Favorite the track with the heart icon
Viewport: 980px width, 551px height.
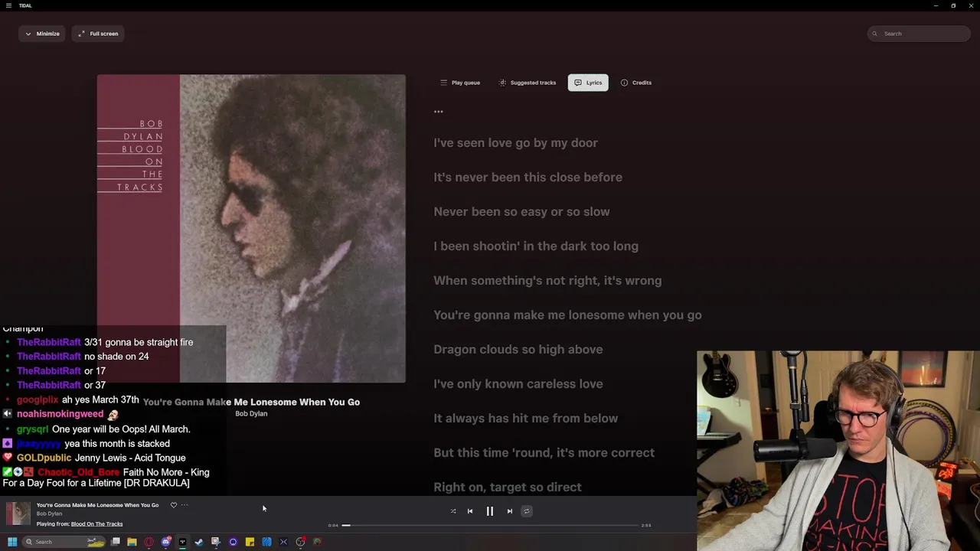point(174,505)
